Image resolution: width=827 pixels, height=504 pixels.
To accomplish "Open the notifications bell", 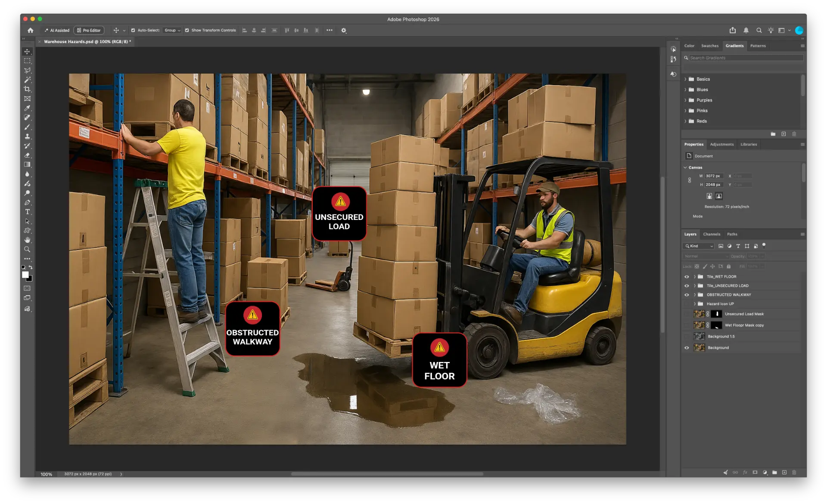I will [x=746, y=30].
